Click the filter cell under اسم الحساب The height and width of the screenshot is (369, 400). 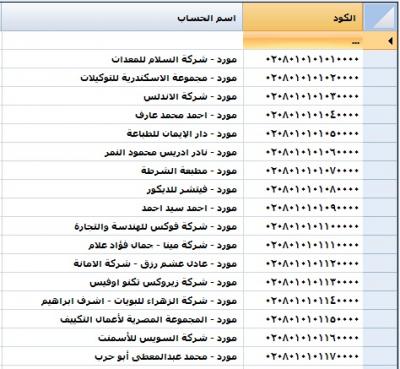122,41
